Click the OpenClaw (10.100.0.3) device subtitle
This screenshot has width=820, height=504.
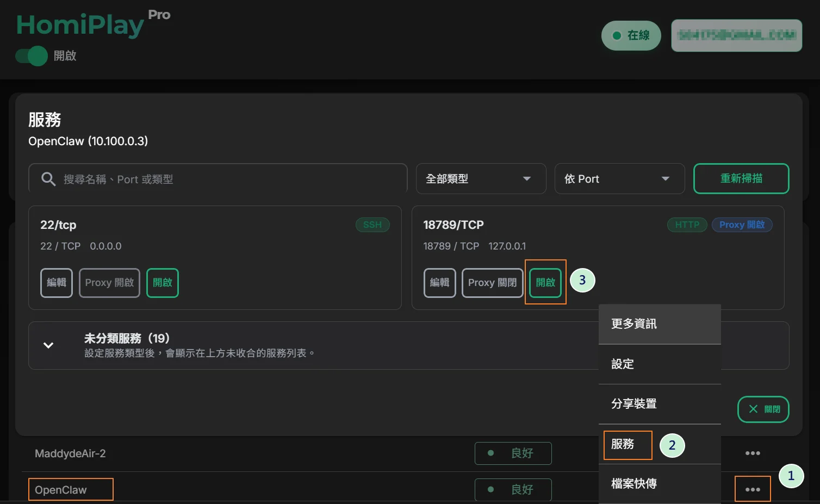click(x=88, y=141)
